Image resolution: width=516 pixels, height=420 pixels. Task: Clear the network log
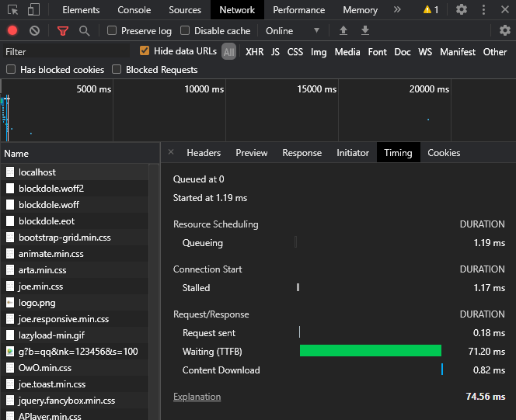click(35, 31)
